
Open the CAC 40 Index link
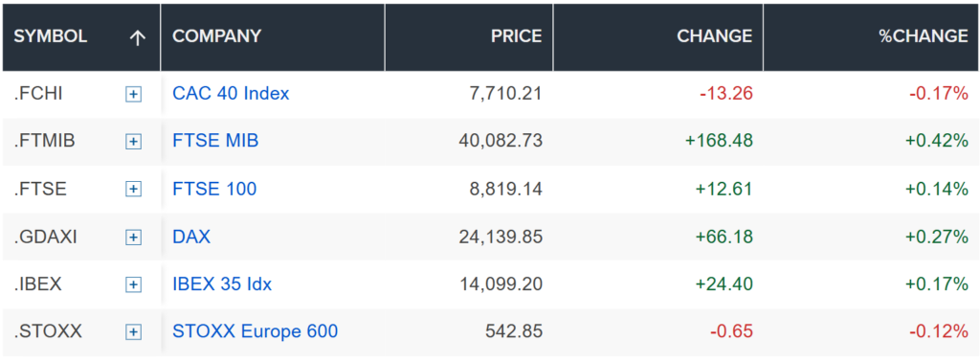231,94
